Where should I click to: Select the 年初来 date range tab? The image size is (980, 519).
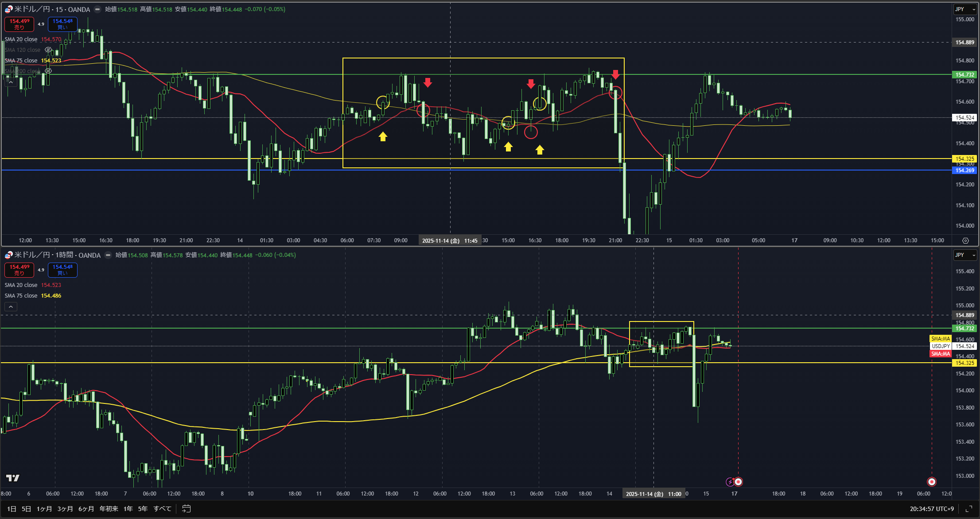(x=109, y=509)
